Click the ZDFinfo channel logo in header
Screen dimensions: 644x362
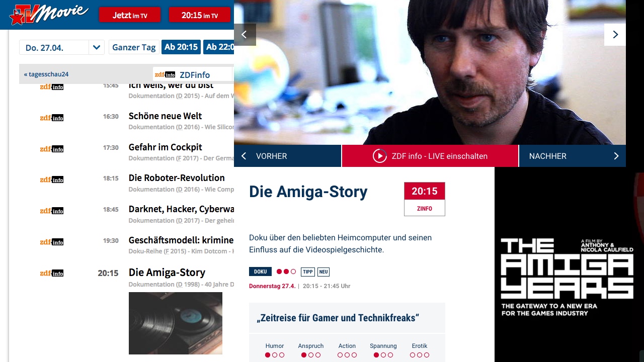[x=165, y=74]
